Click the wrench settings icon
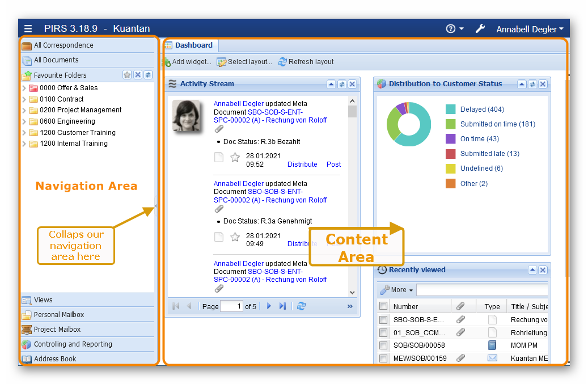Screen dimensions: 588x384 click(x=480, y=28)
